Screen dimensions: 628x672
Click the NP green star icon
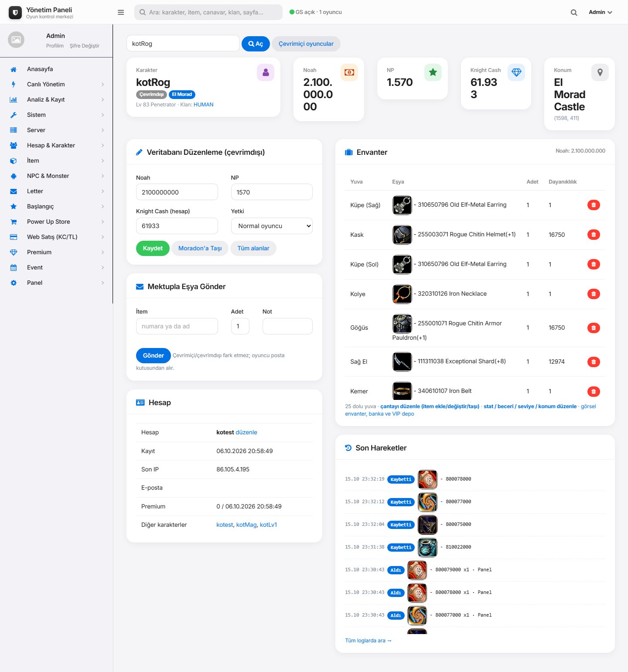[433, 72]
